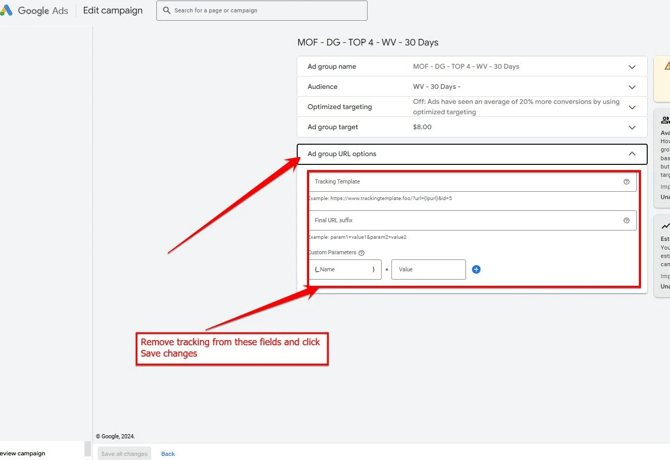
Task: Click the warning icon in right panel
Action: 666,67
